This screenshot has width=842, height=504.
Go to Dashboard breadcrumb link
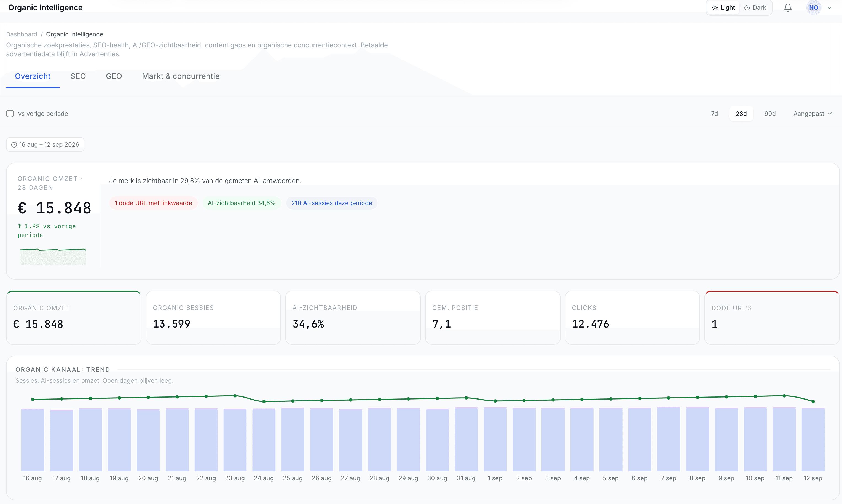click(x=22, y=34)
